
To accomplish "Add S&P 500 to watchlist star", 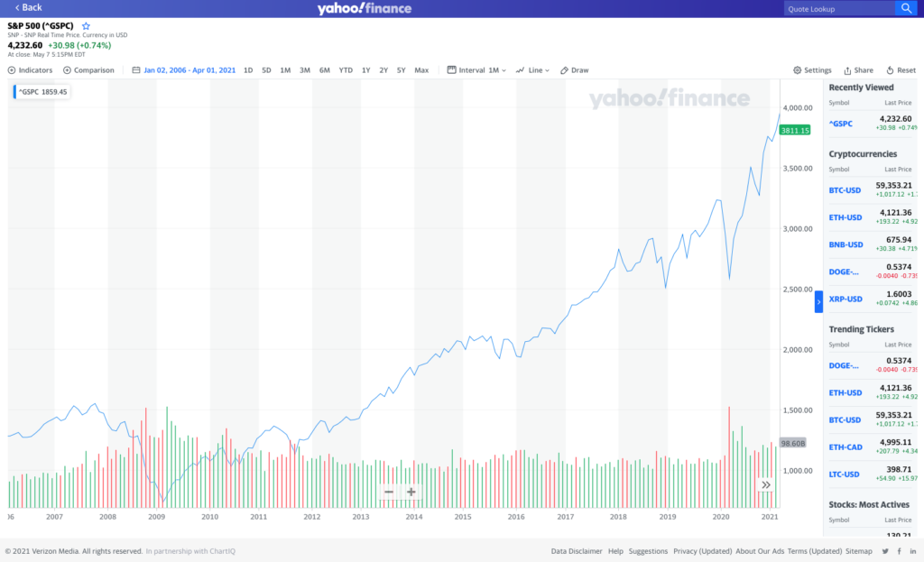I will pyautogui.click(x=86, y=26).
